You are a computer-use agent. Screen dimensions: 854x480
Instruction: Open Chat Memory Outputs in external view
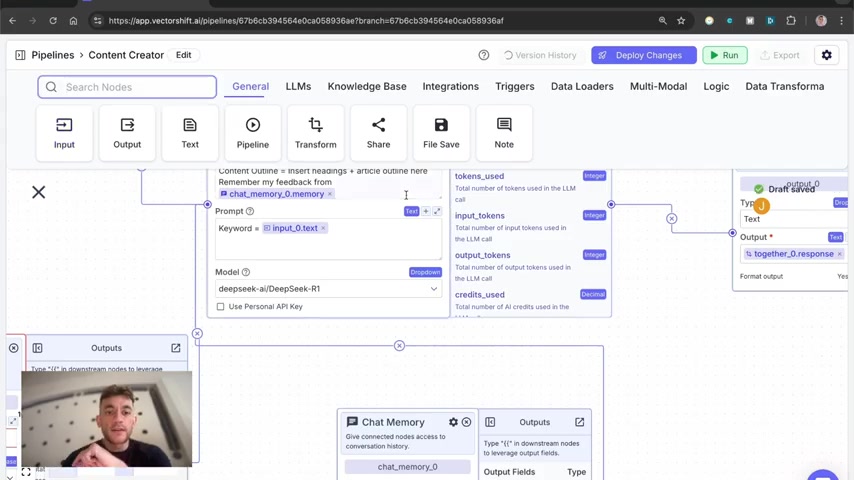pyautogui.click(x=580, y=422)
